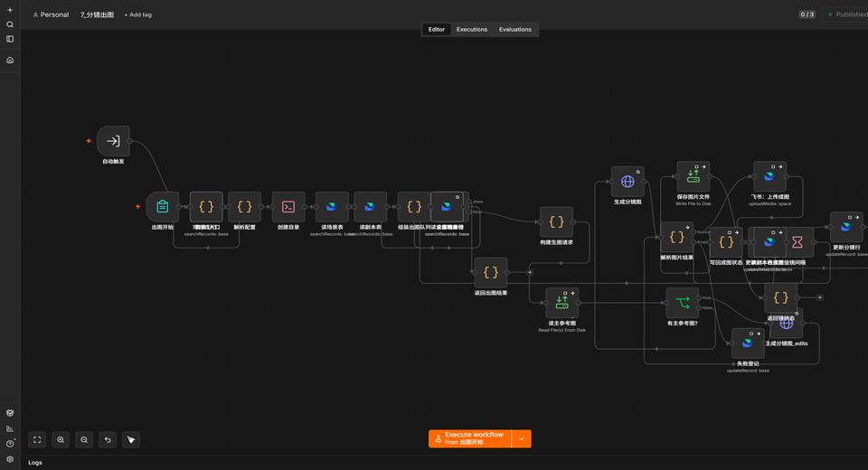Expand the Execute workflow dropdown arrow
Viewport: 868px width, 470px height.
coord(522,438)
